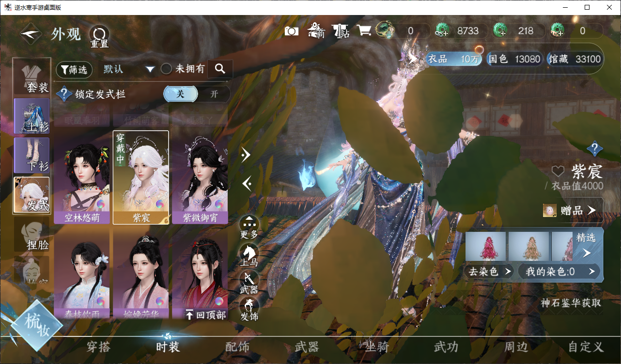Select the 上衫 category tab

[x=32, y=116]
